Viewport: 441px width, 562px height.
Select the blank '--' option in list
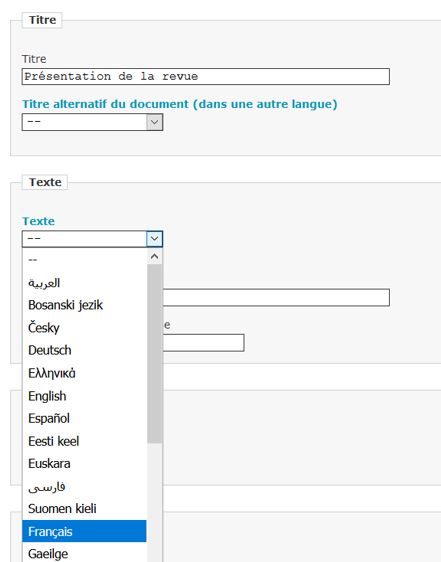(x=84, y=260)
